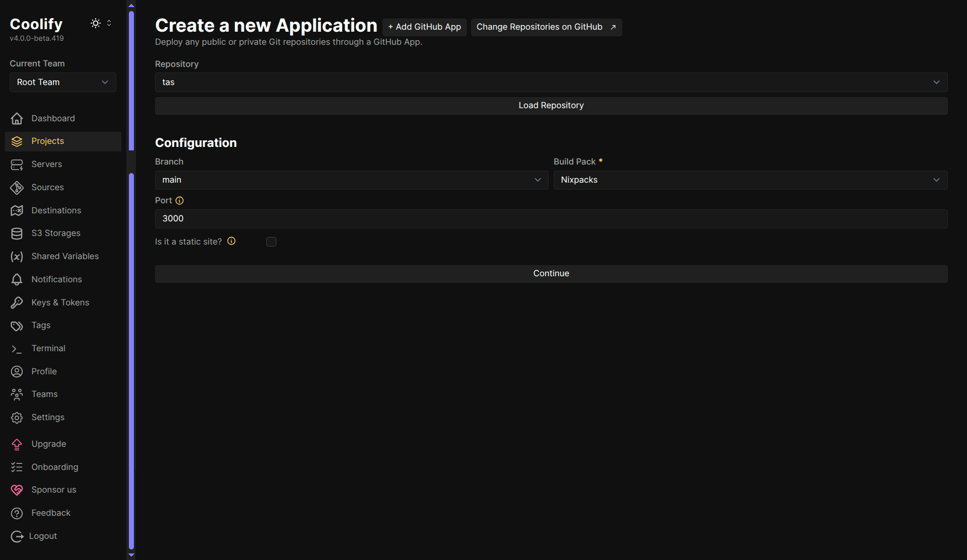Select the S3 Storages database icon
Image resolution: width=967 pixels, height=560 pixels.
[17, 233]
